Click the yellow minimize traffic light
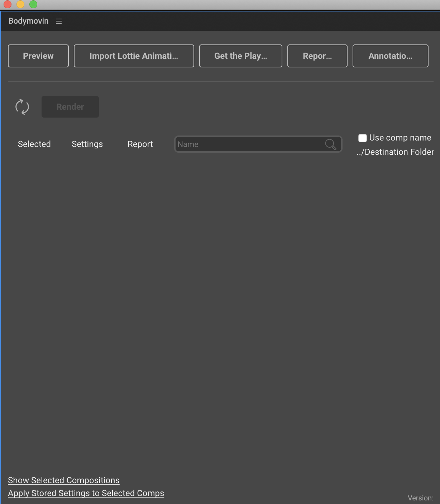Viewport: 440px width, 504px height. tap(20, 5)
